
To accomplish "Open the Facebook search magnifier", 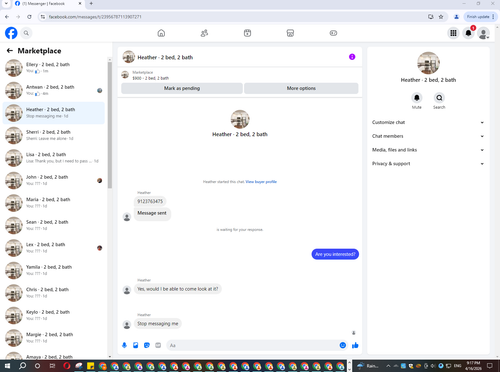I will click(x=26, y=33).
